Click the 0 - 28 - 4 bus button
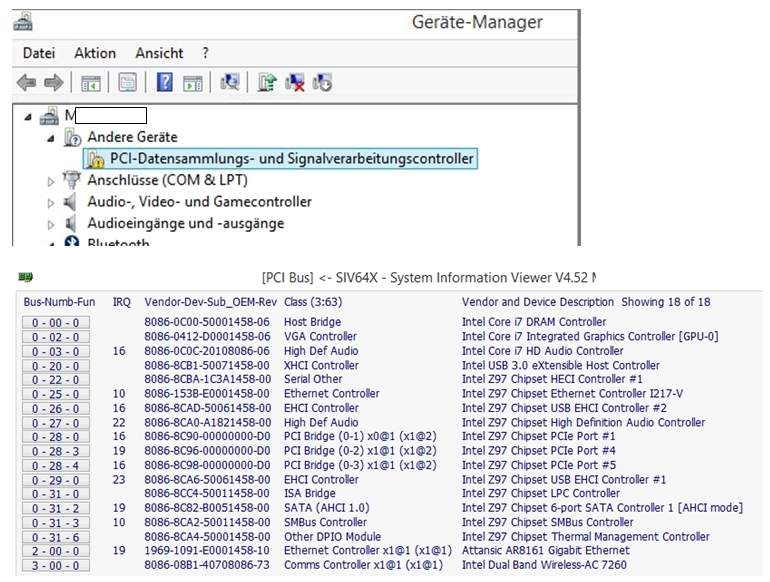The image size is (770, 582). tap(55, 466)
